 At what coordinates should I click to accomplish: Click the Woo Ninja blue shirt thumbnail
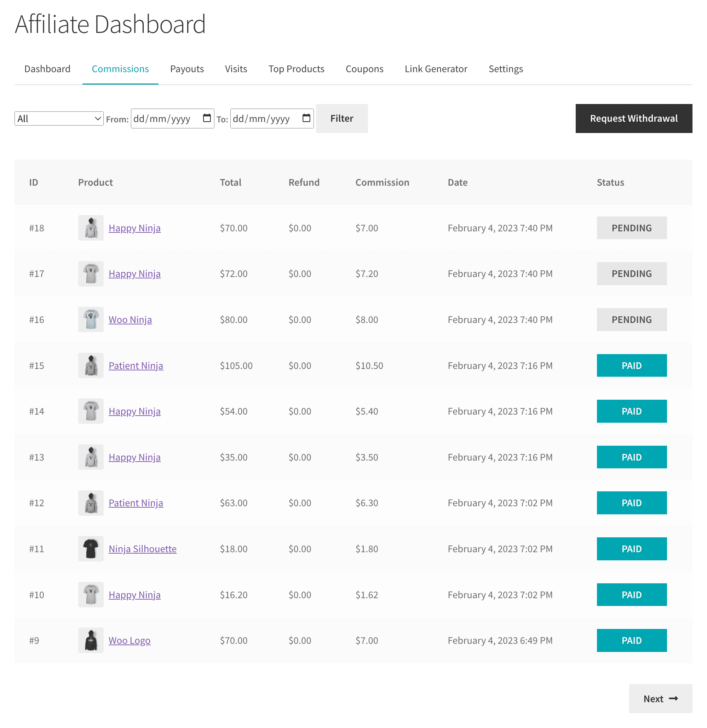tap(91, 319)
